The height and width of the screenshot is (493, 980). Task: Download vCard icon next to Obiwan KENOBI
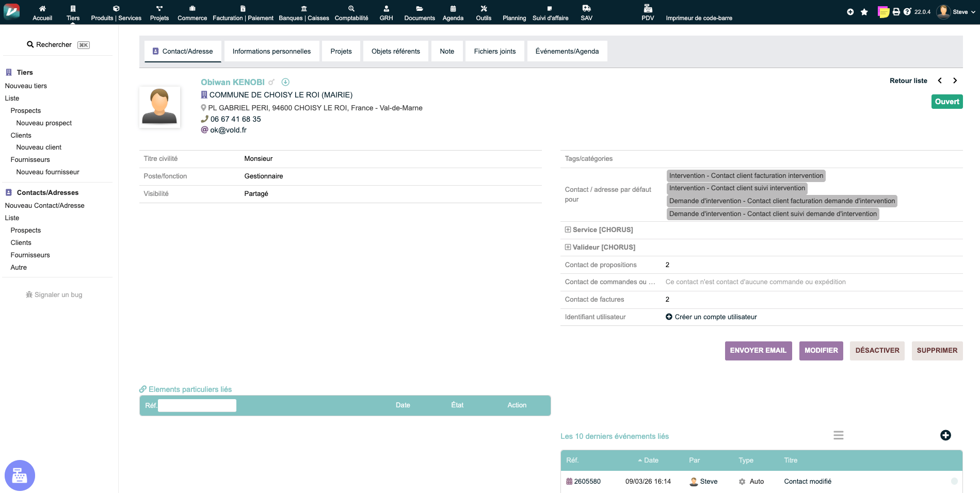(x=285, y=82)
